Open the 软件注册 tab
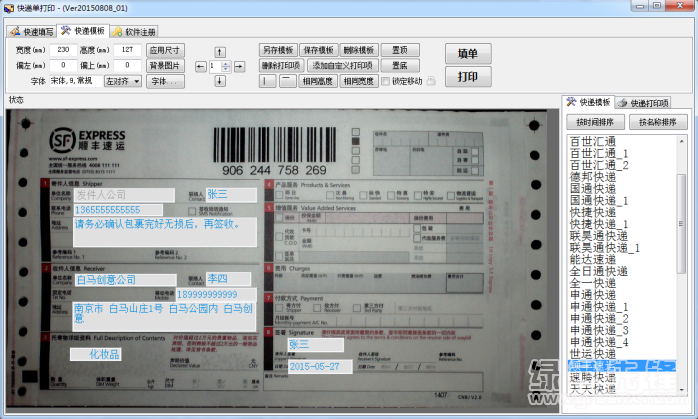The height and width of the screenshot is (419, 698). point(134,32)
